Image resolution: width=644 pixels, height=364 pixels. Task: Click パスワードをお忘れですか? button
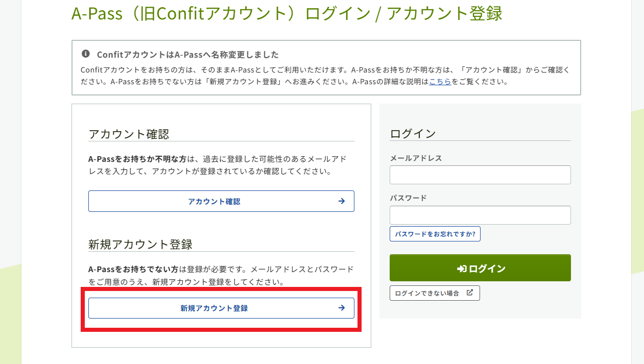tap(435, 234)
